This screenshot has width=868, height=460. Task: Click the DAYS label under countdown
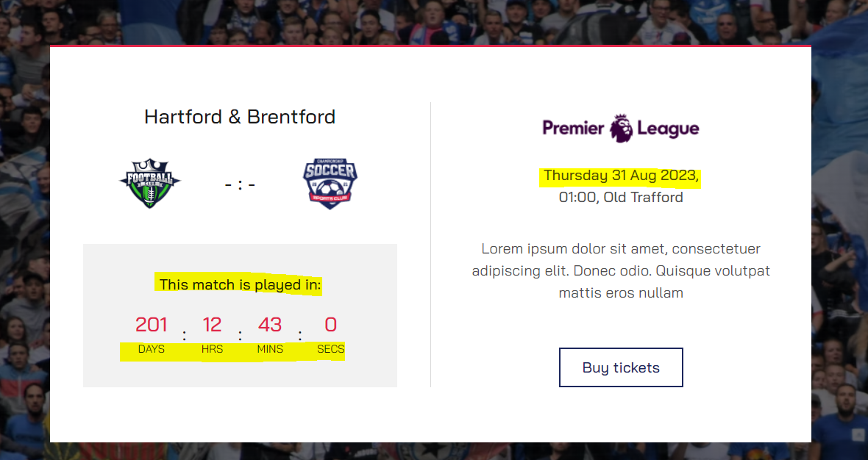[x=152, y=349]
